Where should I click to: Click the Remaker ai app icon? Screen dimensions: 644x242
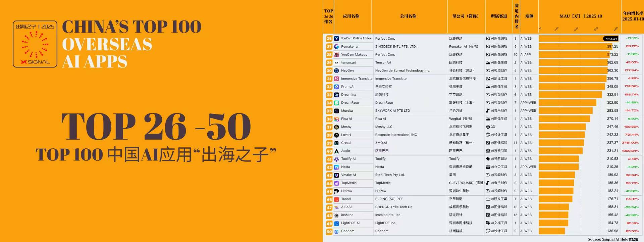pos(336,47)
